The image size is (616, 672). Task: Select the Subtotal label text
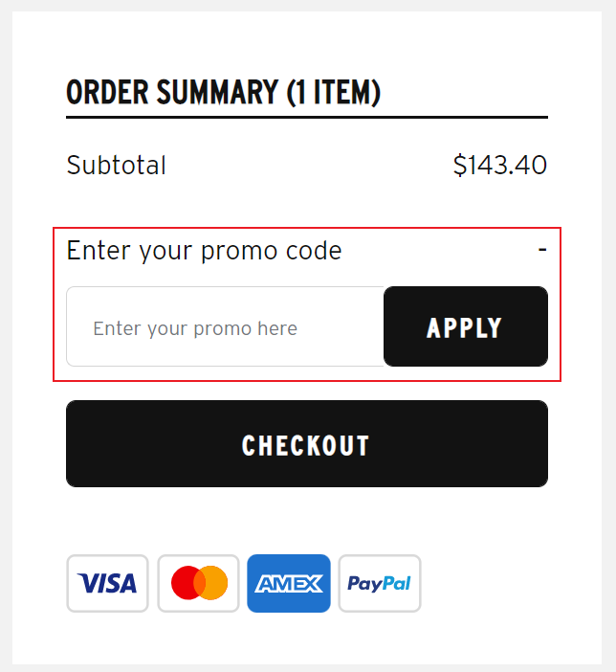(x=116, y=165)
